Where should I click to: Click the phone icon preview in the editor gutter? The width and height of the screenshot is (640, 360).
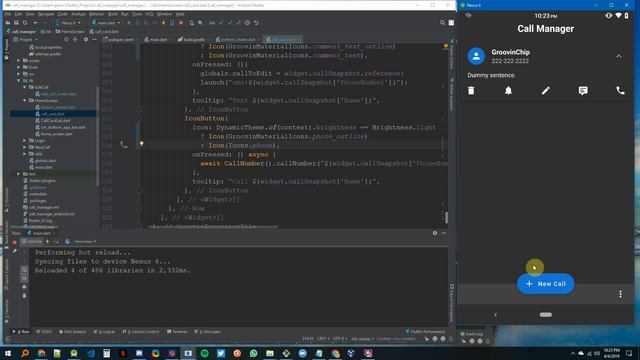coord(124,144)
